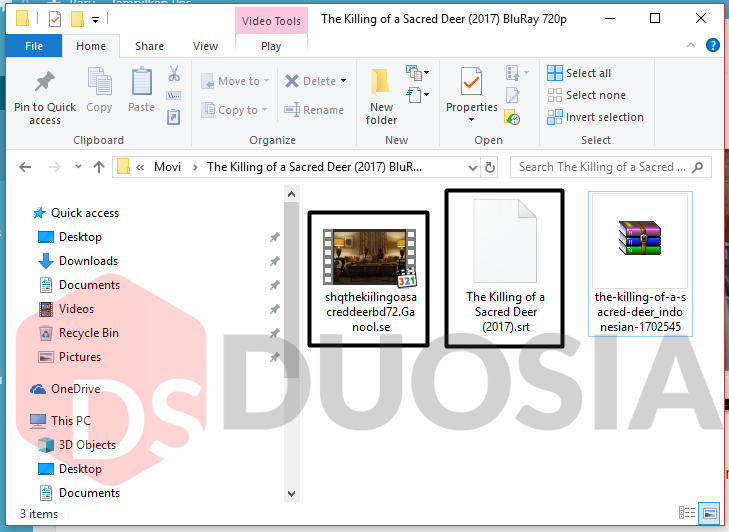Click the Paste shortcut icon
Viewport: 729px width, 532px height.
[x=173, y=117]
